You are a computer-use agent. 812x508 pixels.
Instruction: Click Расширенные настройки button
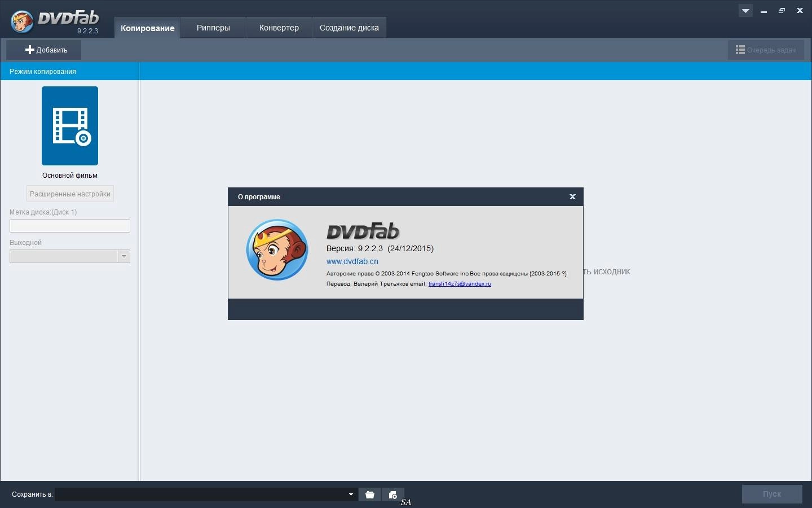[70, 194]
